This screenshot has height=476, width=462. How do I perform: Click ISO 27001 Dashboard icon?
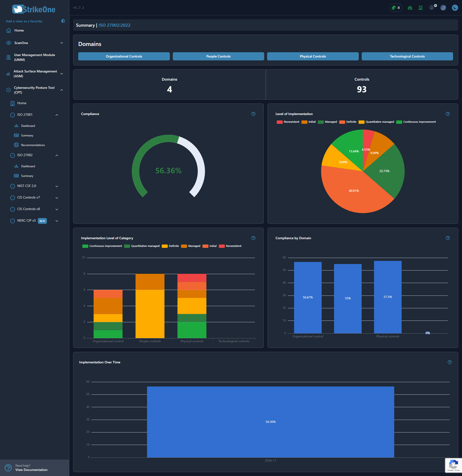click(x=16, y=126)
